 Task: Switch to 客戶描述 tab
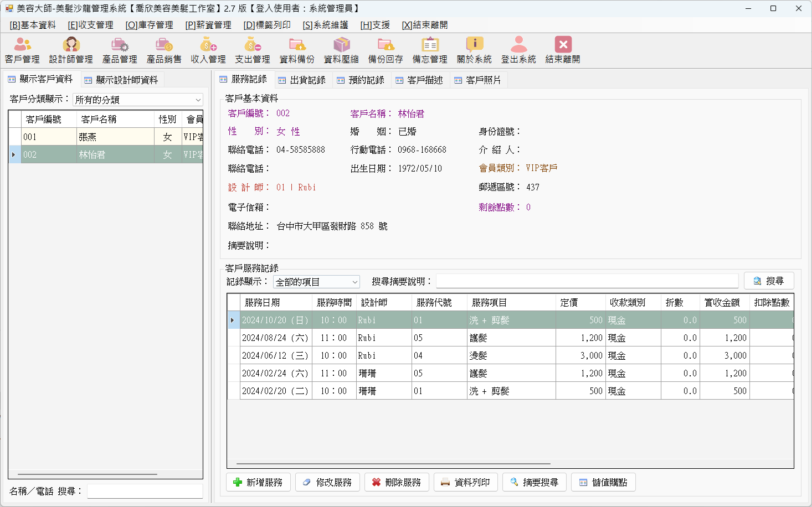pos(420,80)
